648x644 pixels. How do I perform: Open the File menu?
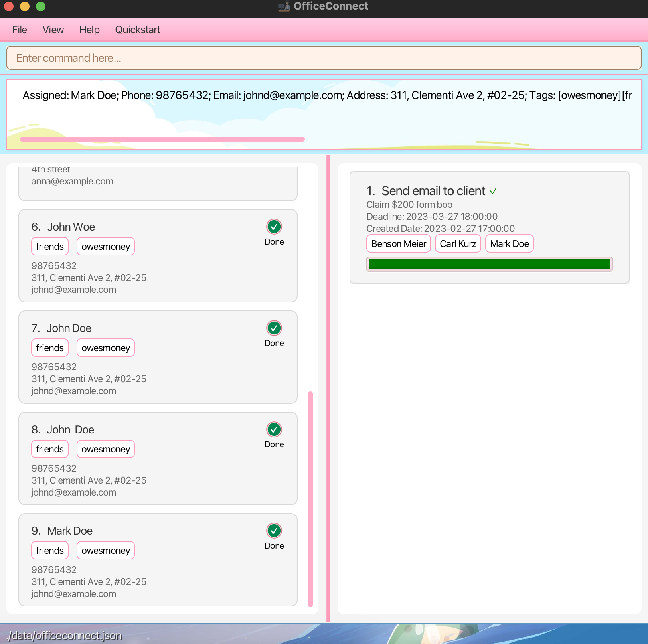[x=20, y=30]
